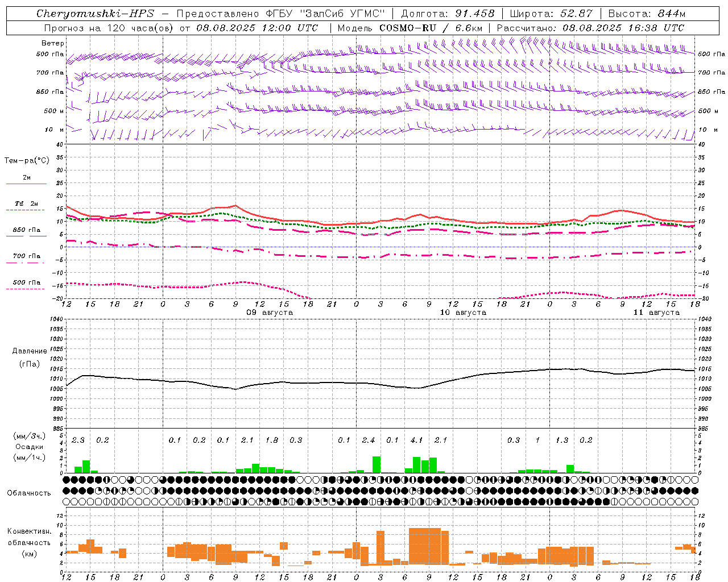
Task: Click the 2.4 precipitation amount
Action: [x=369, y=440]
